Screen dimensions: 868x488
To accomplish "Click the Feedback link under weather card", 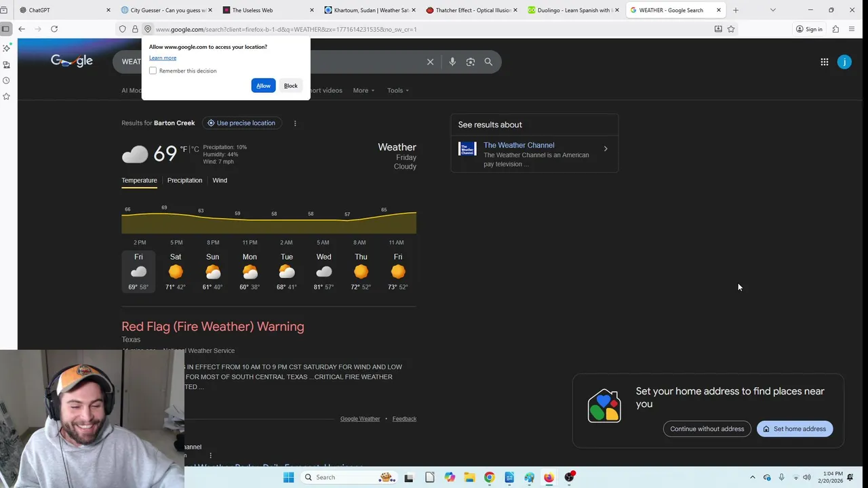I will tap(404, 419).
